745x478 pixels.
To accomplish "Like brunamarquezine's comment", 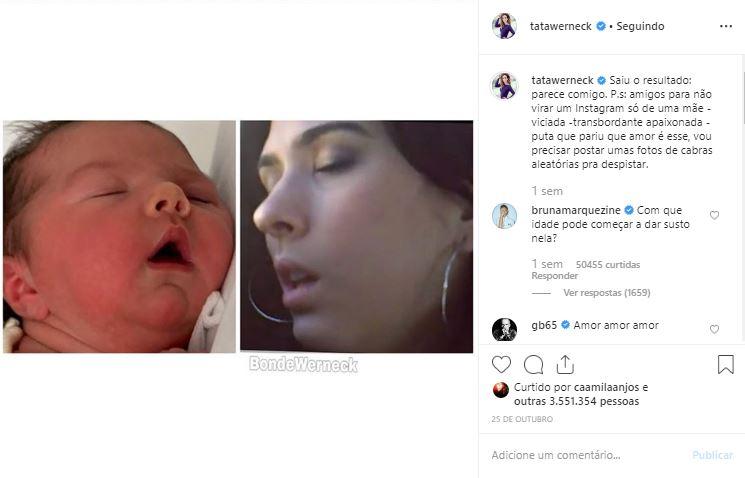I will pos(714,215).
